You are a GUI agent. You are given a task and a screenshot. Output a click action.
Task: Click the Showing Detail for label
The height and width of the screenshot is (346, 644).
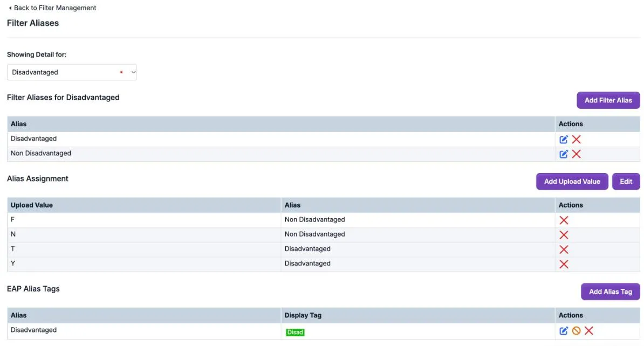click(x=37, y=54)
